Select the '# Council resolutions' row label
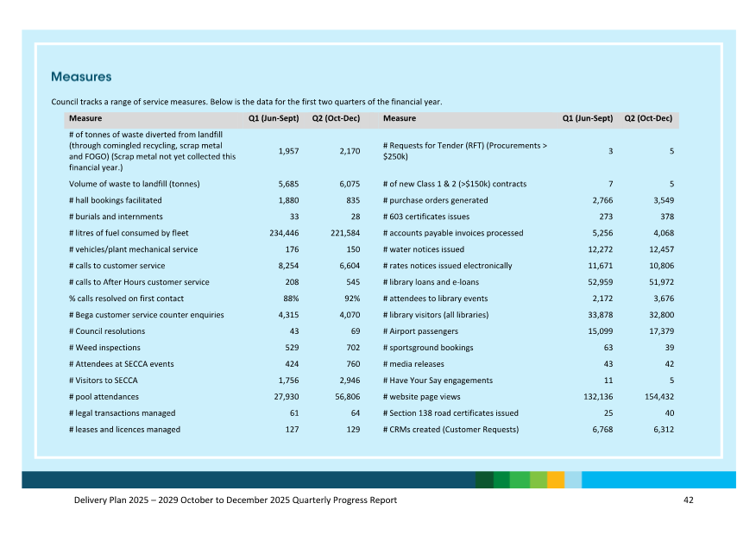756x535 pixels. coord(107,331)
